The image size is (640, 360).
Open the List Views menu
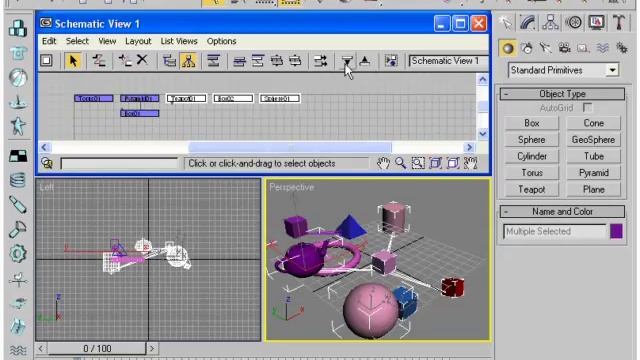[179, 41]
